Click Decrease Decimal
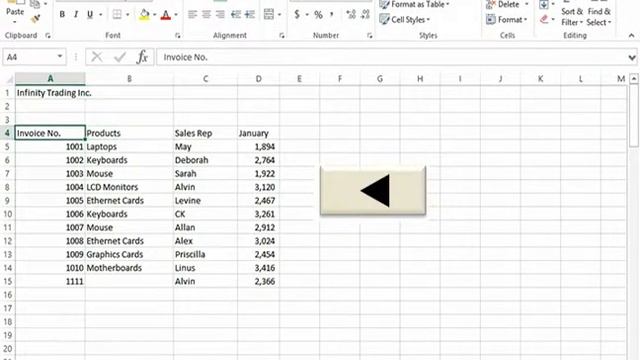This screenshot has height=360, width=640. click(365, 15)
